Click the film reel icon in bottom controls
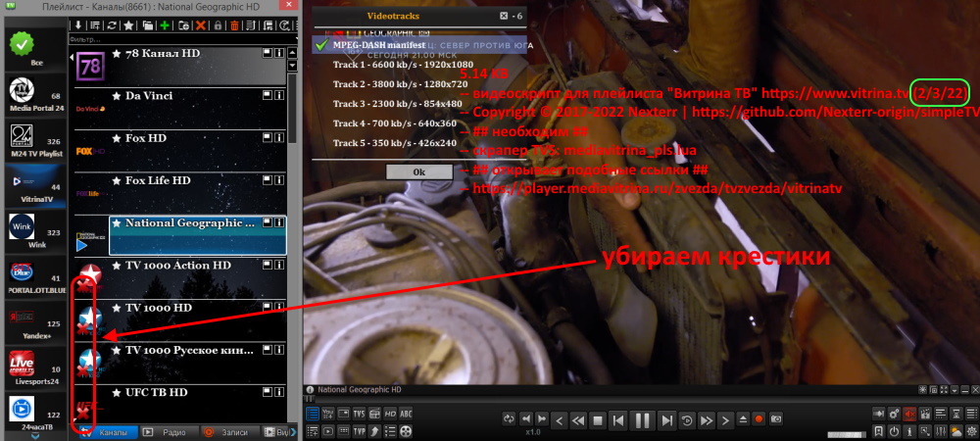 (x=406, y=431)
